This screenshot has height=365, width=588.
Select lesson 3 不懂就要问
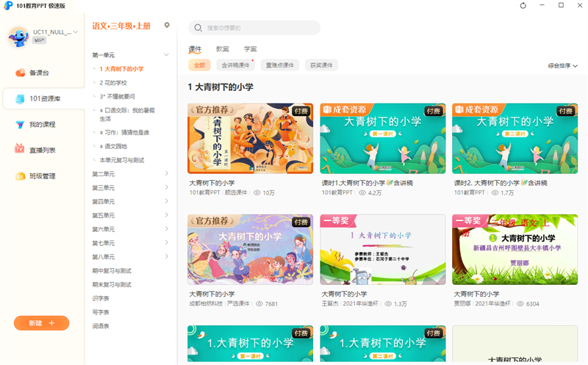tap(117, 97)
